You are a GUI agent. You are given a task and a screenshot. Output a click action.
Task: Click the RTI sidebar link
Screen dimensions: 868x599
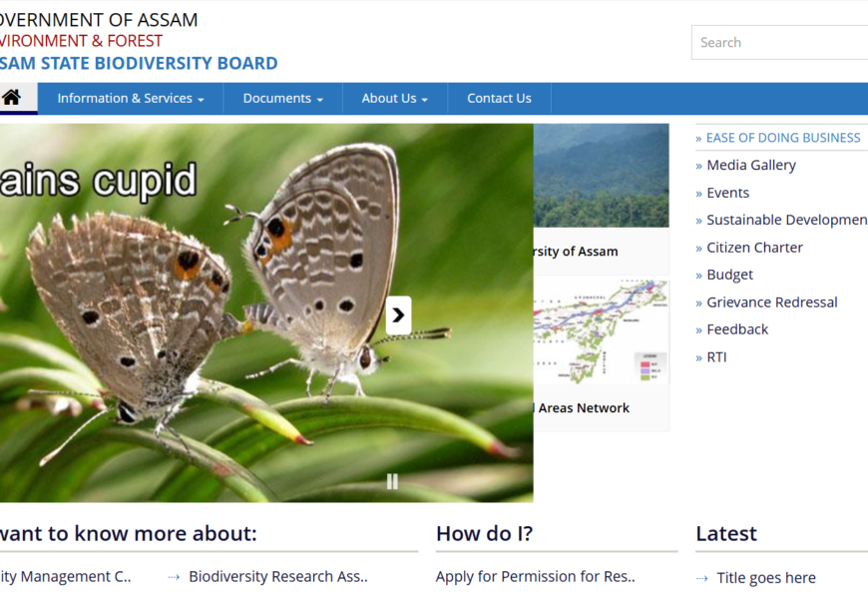click(716, 357)
